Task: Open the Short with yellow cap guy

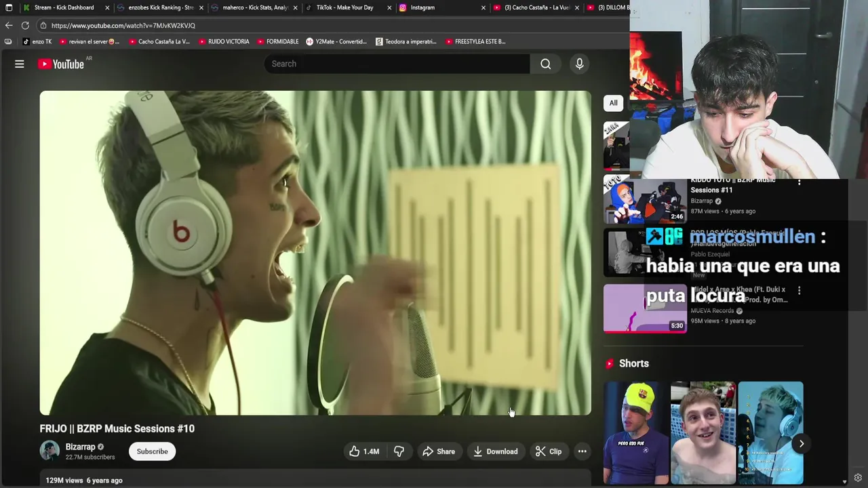Action: pos(635,433)
